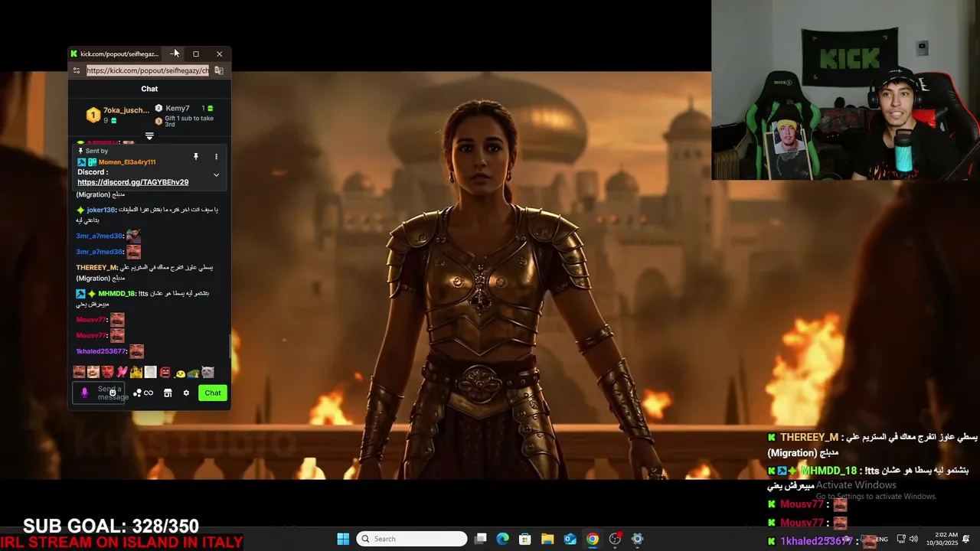Open chat settings gear icon
This screenshot has width=980, height=551.
click(186, 393)
